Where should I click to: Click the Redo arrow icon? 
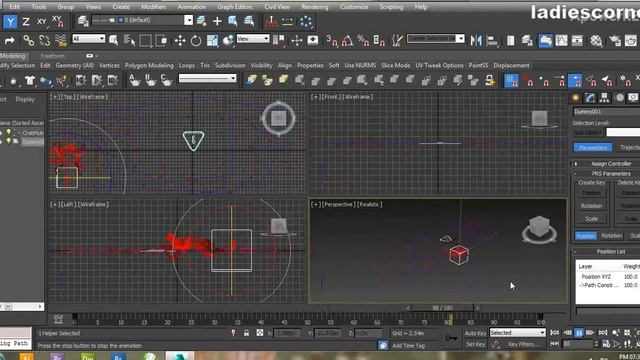9,40
